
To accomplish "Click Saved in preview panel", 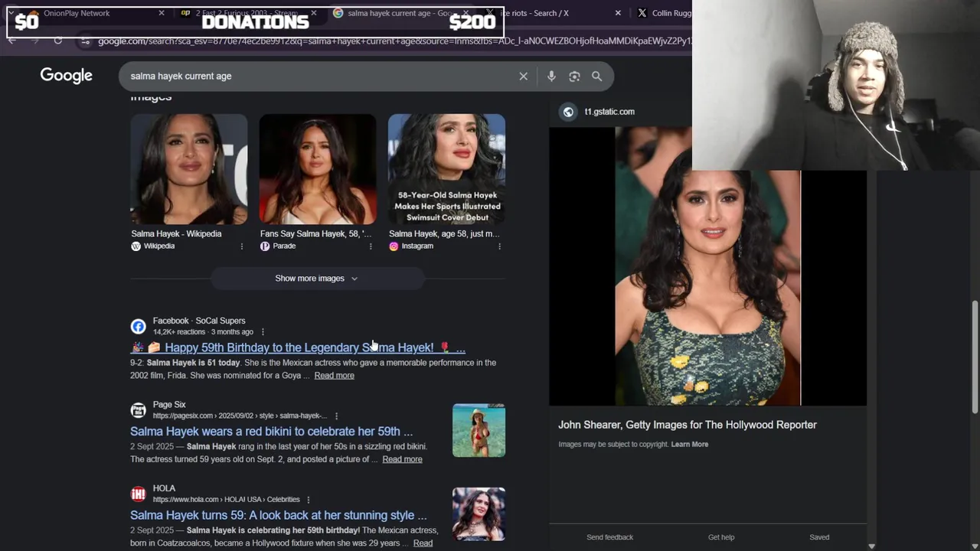I will tap(819, 537).
